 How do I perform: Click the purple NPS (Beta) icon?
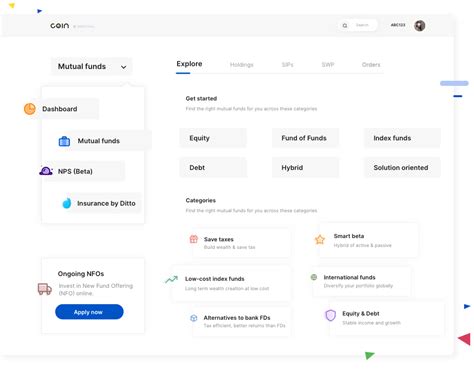point(46,171)
